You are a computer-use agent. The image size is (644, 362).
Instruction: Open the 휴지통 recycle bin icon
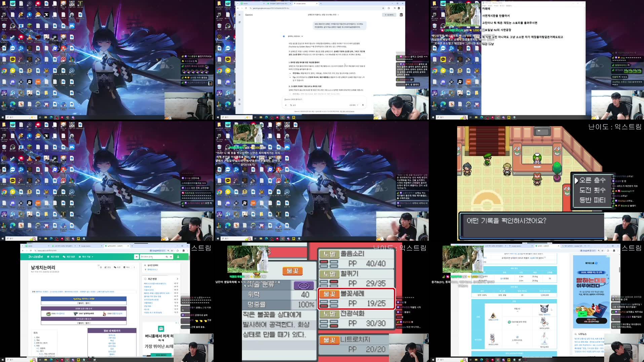pos(4,26)
